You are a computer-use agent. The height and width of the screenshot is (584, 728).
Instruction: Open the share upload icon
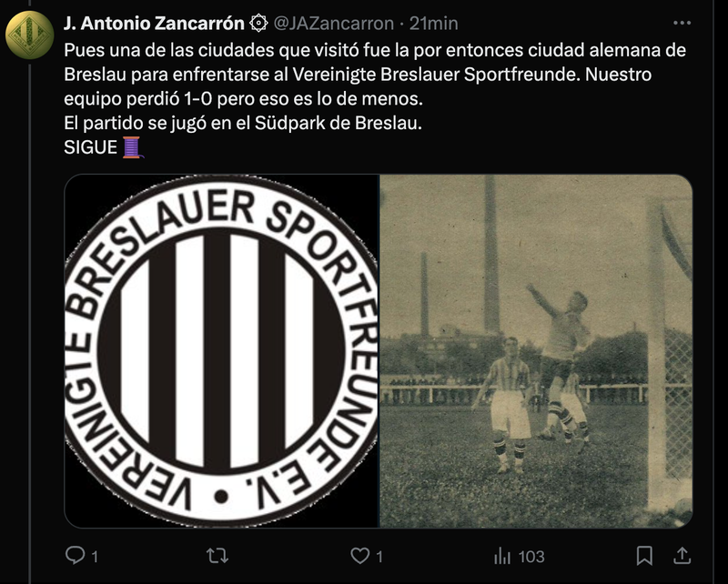pos(682,555)
